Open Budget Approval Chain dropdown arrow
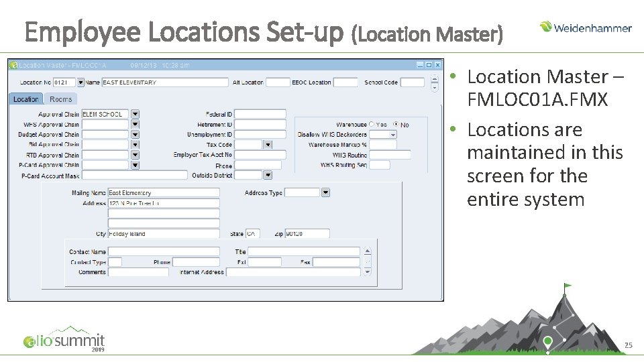The image size is (644, 362). coord(135,134)
